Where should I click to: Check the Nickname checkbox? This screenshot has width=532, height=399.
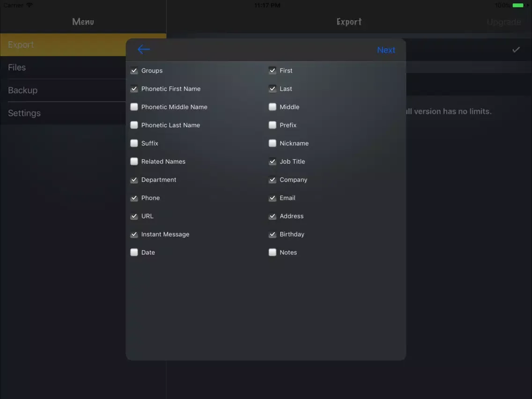coord(273,143)
